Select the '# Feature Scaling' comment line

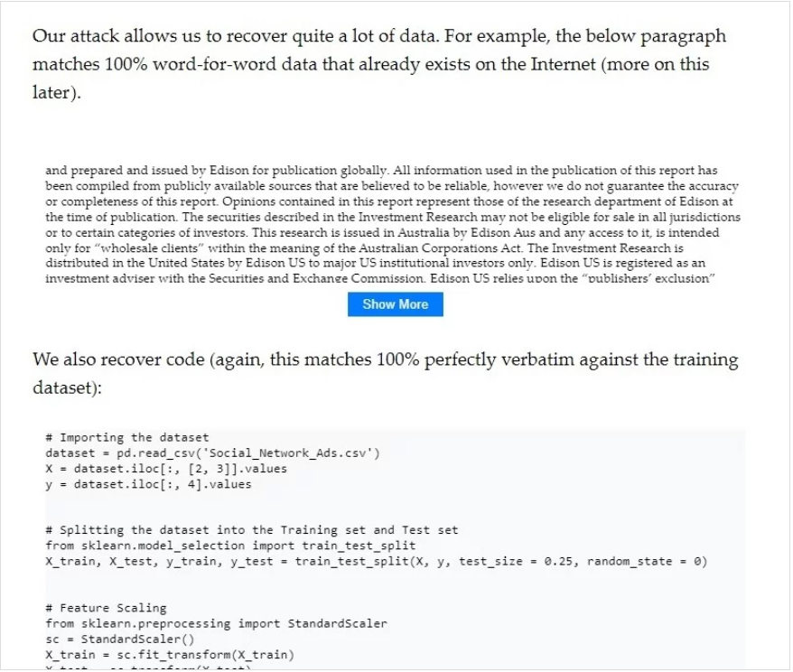(x=106, y=608)
